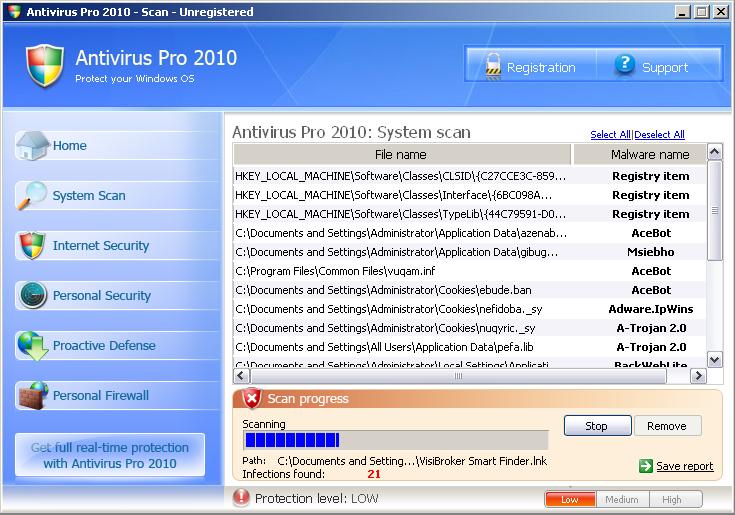Click the blue question mark Support icon

625,64
